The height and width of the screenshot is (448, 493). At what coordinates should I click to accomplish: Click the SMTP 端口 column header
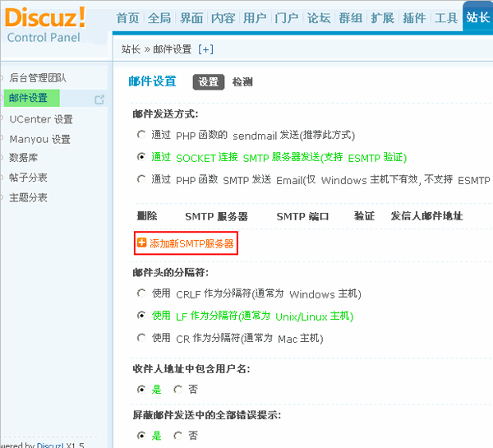(302, 216)
